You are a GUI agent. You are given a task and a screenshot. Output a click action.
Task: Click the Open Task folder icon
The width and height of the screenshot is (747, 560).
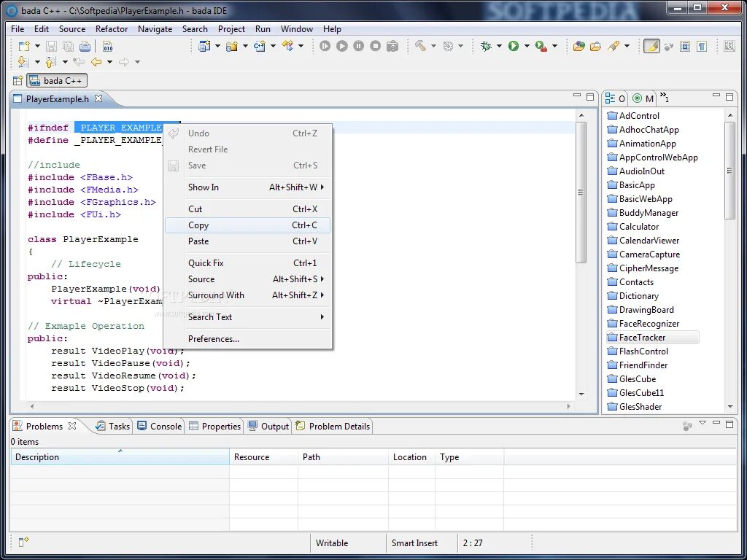coord(595,46)
